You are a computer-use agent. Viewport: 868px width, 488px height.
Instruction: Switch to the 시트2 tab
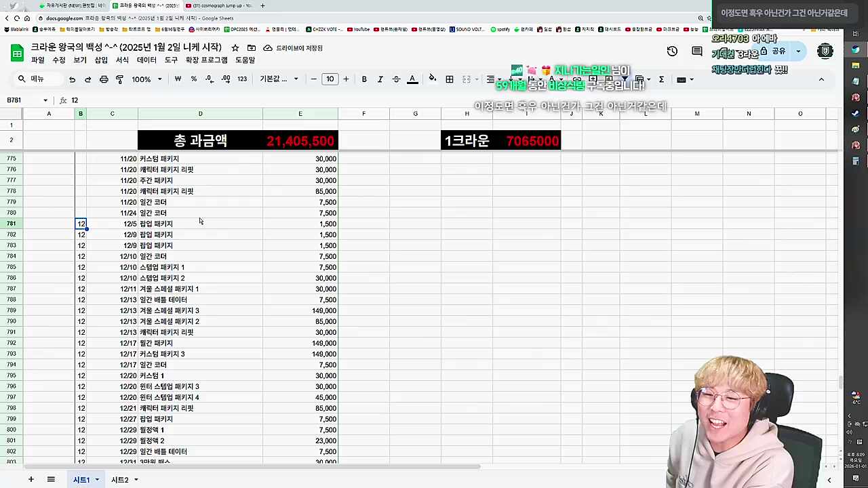coord(119,480)
